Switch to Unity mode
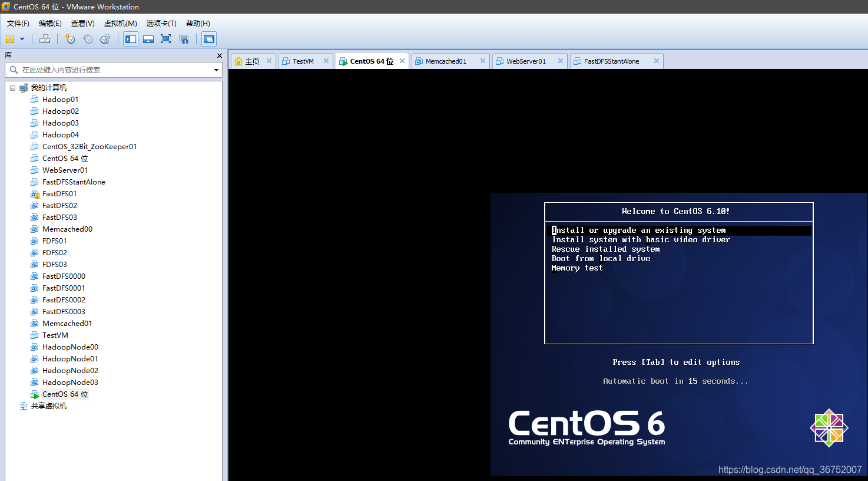 [x=184, y=39]
